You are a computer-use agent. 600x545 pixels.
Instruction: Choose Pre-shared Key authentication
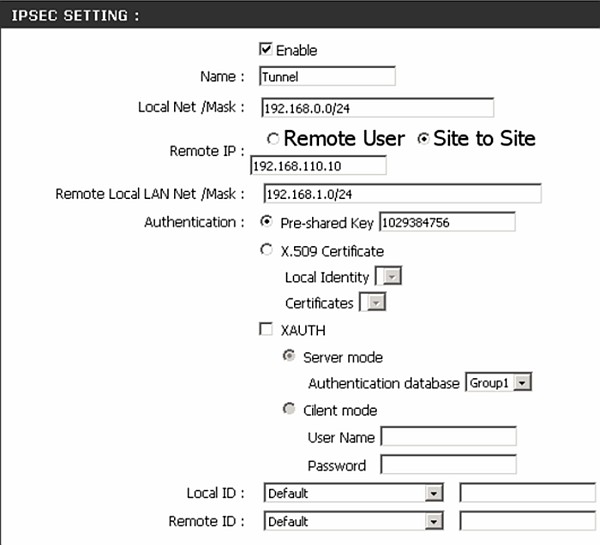(266, 222)
